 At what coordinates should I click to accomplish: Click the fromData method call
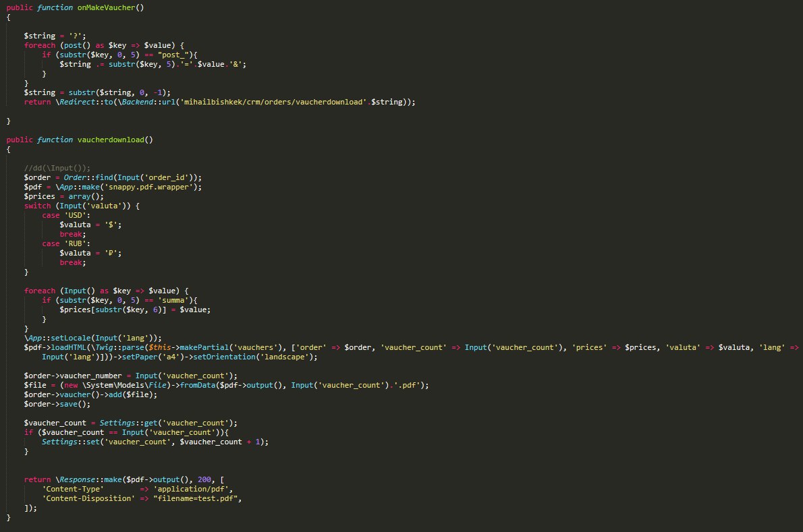[198, 385]
